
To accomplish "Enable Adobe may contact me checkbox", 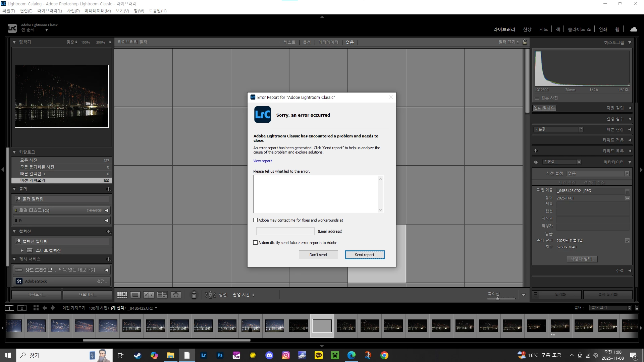I will click(x=256, y=220).
